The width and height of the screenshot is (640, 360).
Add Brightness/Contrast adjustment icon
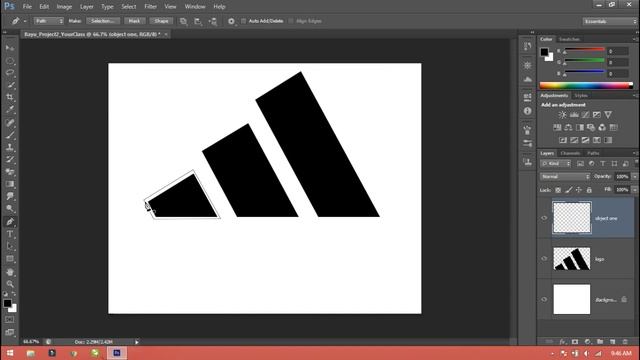[562, 115]
